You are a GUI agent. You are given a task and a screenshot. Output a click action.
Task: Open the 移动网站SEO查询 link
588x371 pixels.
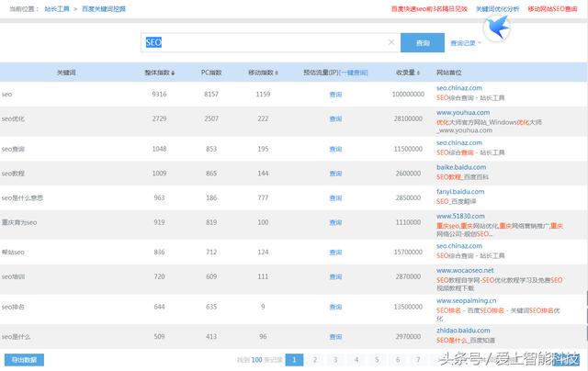coord(552,8)
